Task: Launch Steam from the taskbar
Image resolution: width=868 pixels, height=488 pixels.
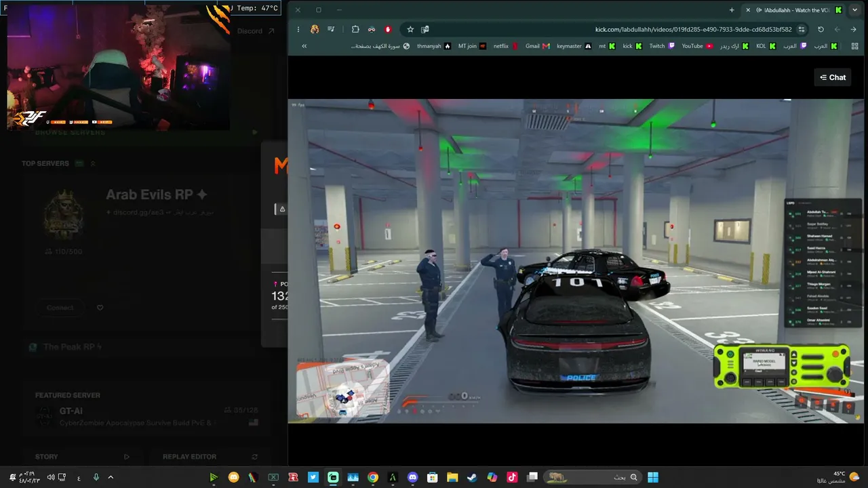Action: 472,477
